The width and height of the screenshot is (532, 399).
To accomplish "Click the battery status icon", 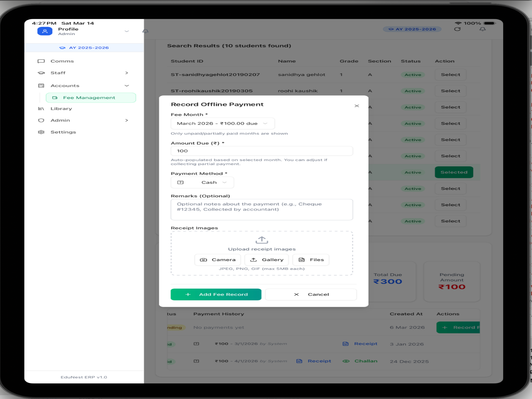I will tap(490, 23).
